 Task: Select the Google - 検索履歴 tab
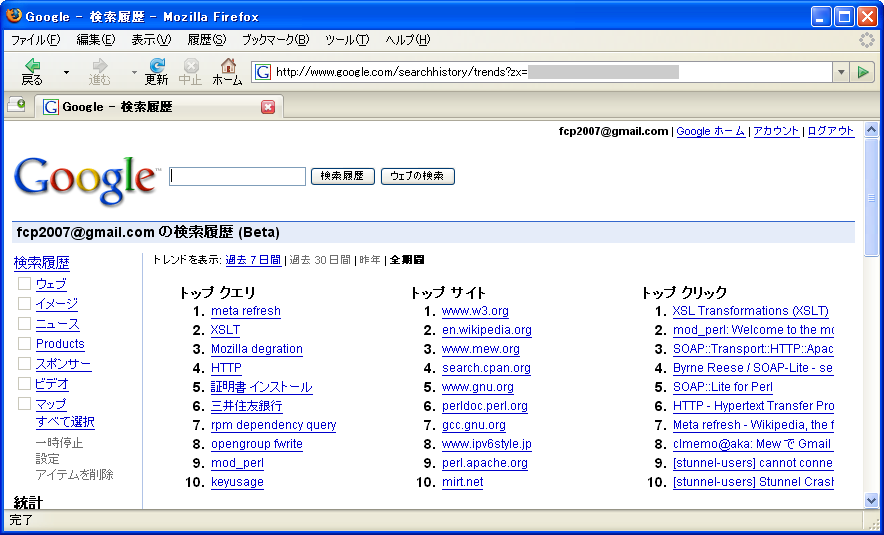coord(159,107)
